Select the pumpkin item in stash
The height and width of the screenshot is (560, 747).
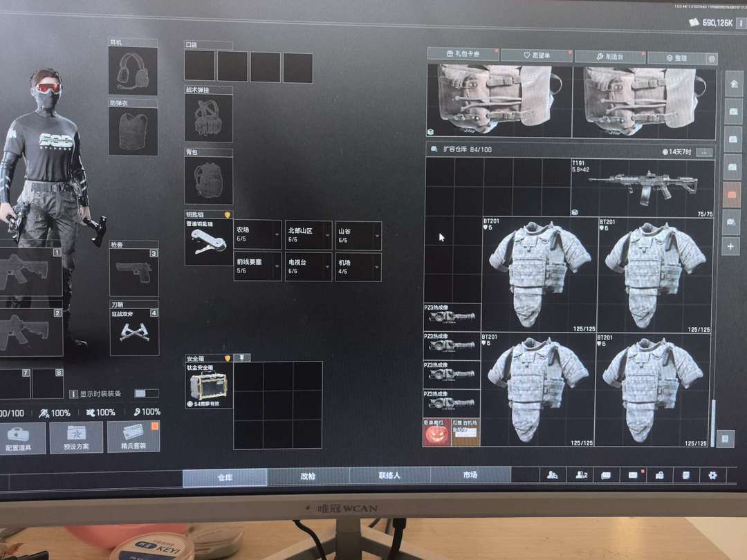(x=437, y=432)
